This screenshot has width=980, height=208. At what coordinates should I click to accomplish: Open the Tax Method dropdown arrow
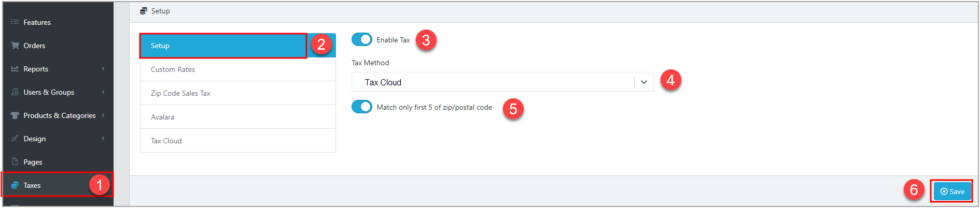[x=644, y=82]
